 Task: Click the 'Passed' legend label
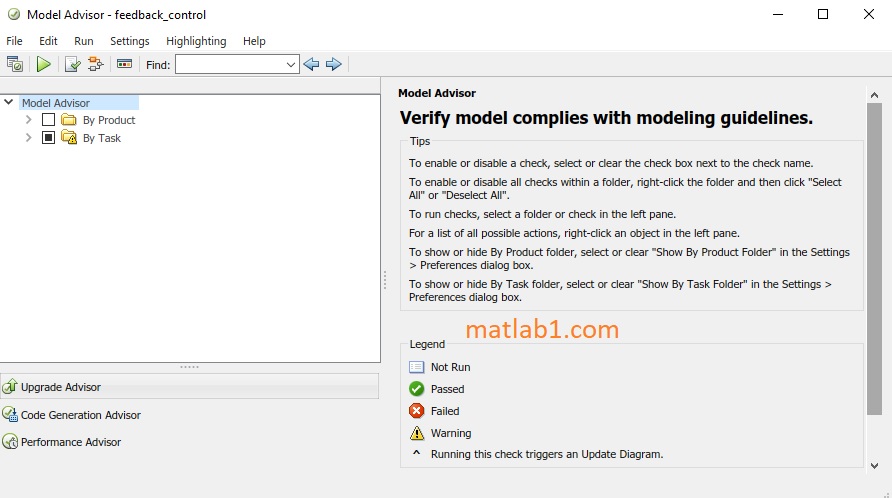(447, 389)
